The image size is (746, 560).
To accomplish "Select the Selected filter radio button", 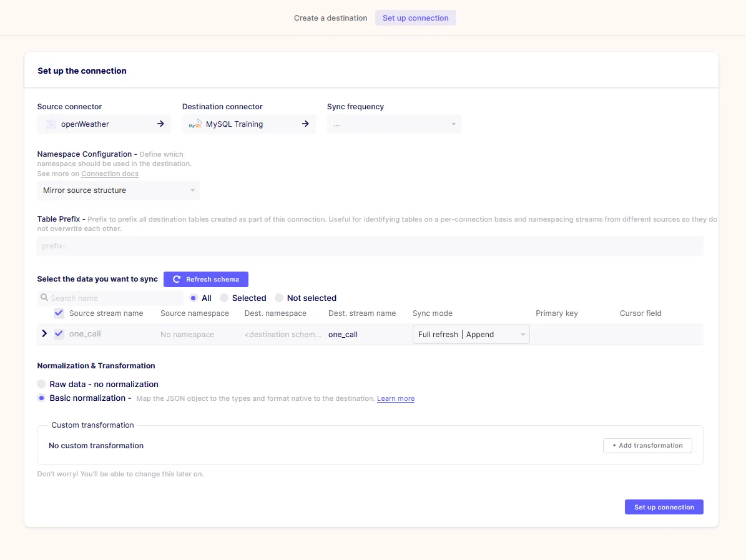I will click(224, 298).
